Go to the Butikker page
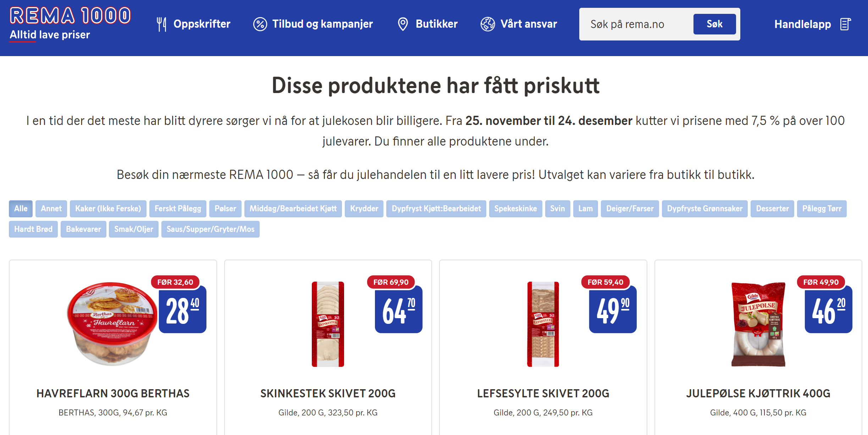Viewport: 868px width, 435px height. [x=437, y=24]
